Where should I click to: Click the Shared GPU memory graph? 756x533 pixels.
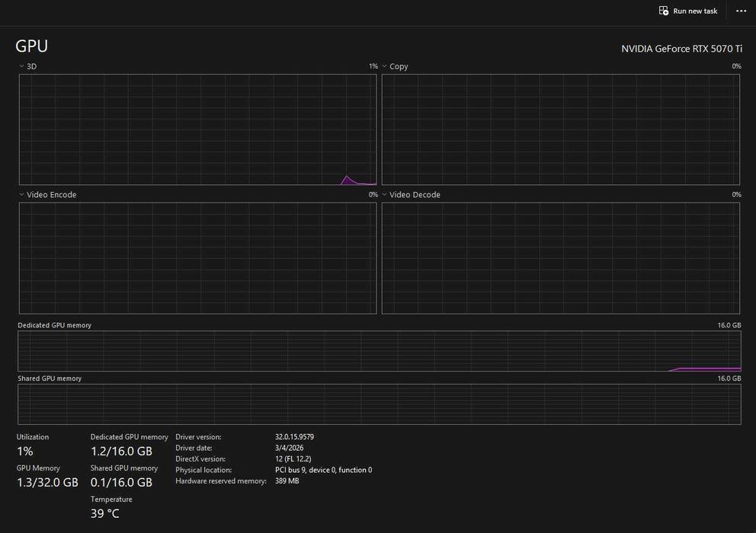379,404
